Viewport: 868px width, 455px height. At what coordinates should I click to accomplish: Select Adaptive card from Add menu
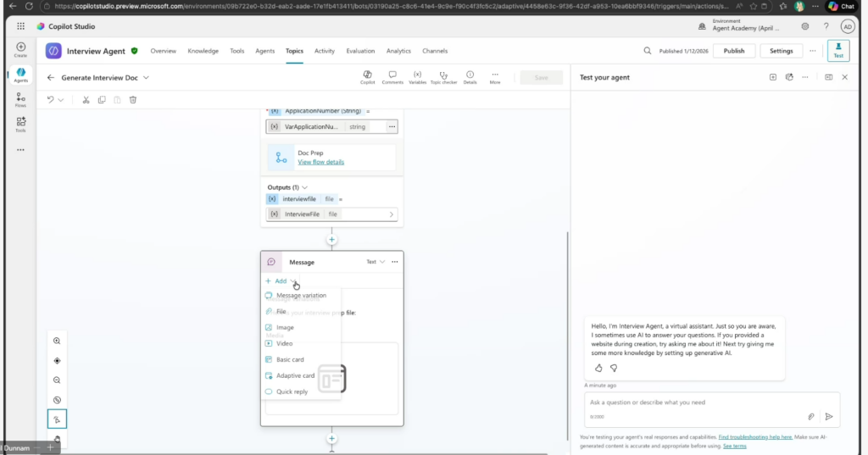coord(295,375)
